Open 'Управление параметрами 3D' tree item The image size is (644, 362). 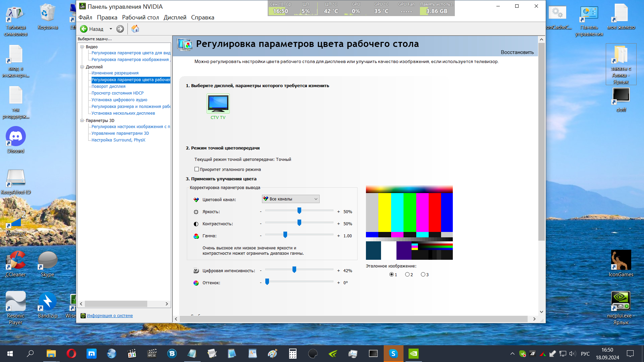tap(120, 133)
